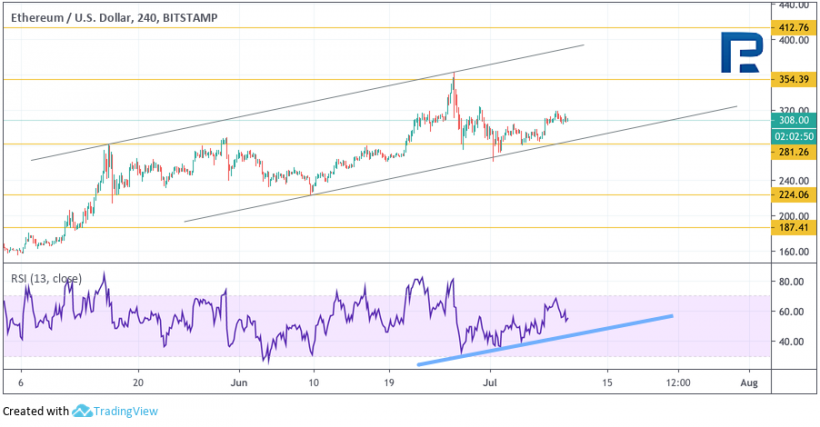This screenshot has height=427, width=820.
Task: Select the RSI (13, close) indicator label
Action: 47,278
